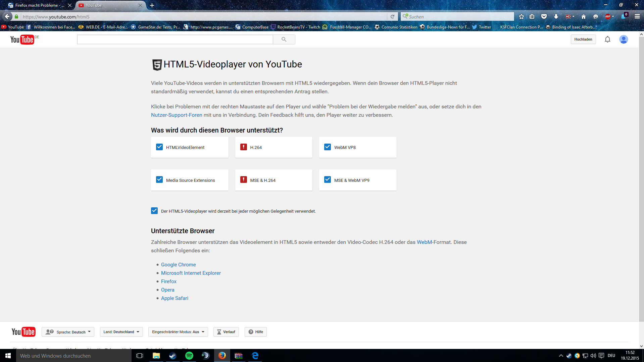Open the Firefox hamburger menu
The image size is (644, 362).
tap(637, 16)
